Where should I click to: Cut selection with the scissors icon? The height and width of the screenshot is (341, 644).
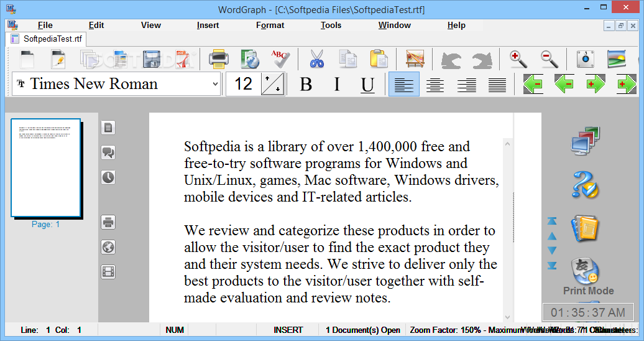pyautogui.click(x=316, y=59)
